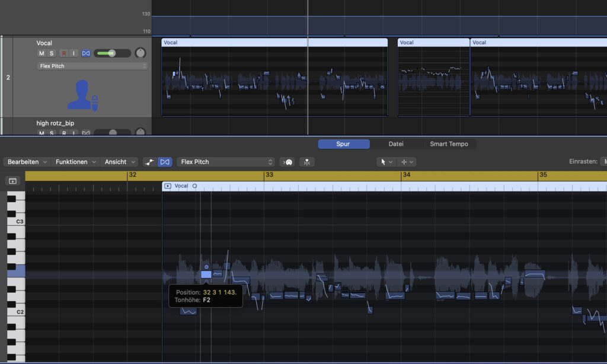This screenshot has height=364, width=607.
Task: Open the editor Flex Pitch dropdown
Action: (226, 162)
